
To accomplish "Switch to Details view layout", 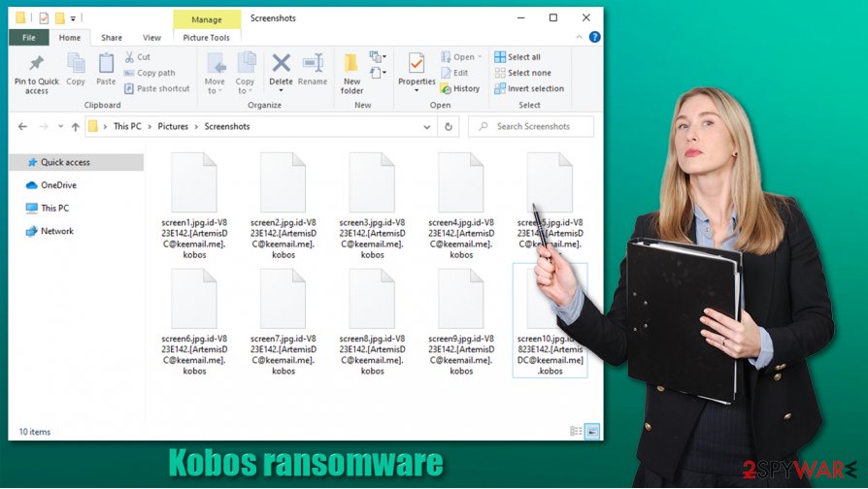I will tap(576, 431).
